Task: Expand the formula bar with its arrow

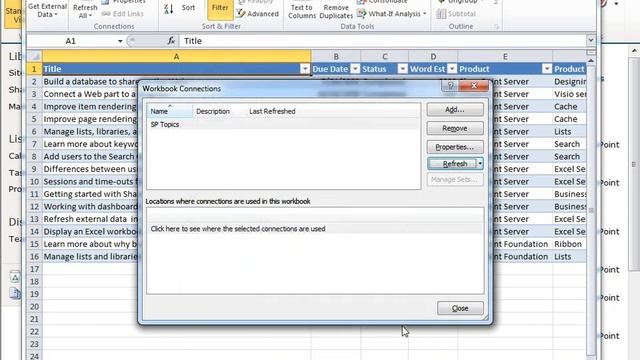Action: pos(591,40)
